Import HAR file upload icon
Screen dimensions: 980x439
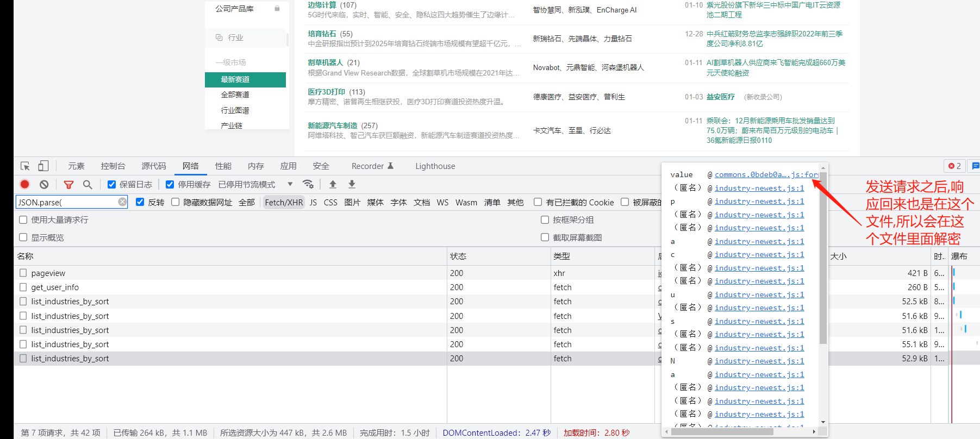tap(333, 184)
